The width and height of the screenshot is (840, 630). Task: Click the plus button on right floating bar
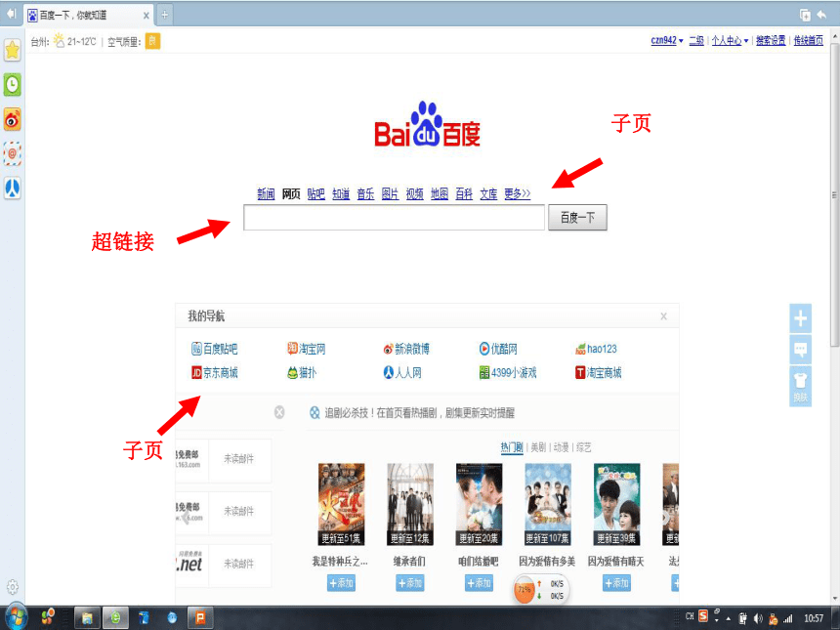800,318
